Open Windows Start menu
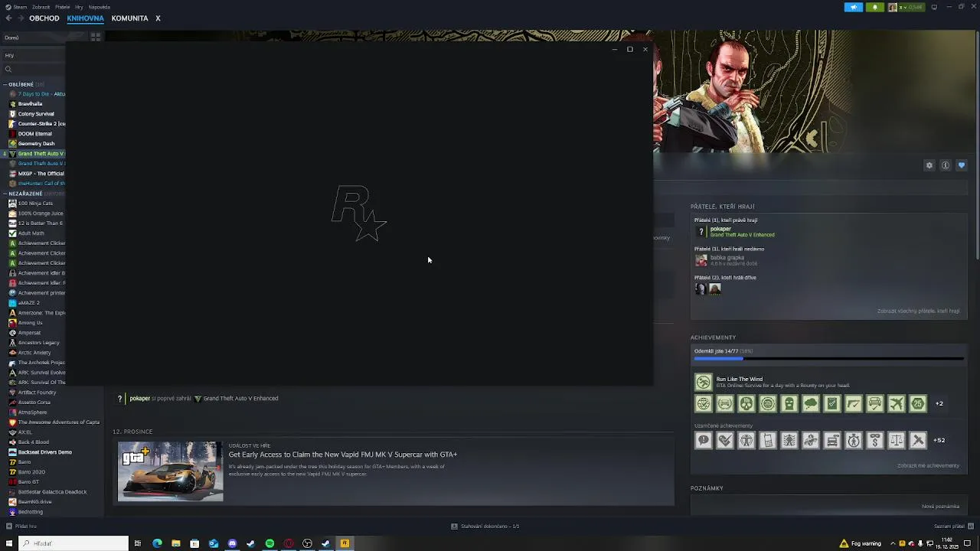This screenshot has width=980, height=551. pos(9,543)
